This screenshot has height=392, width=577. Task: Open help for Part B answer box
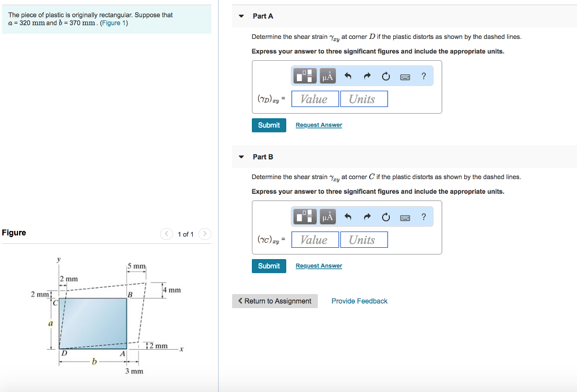[424, 217]
